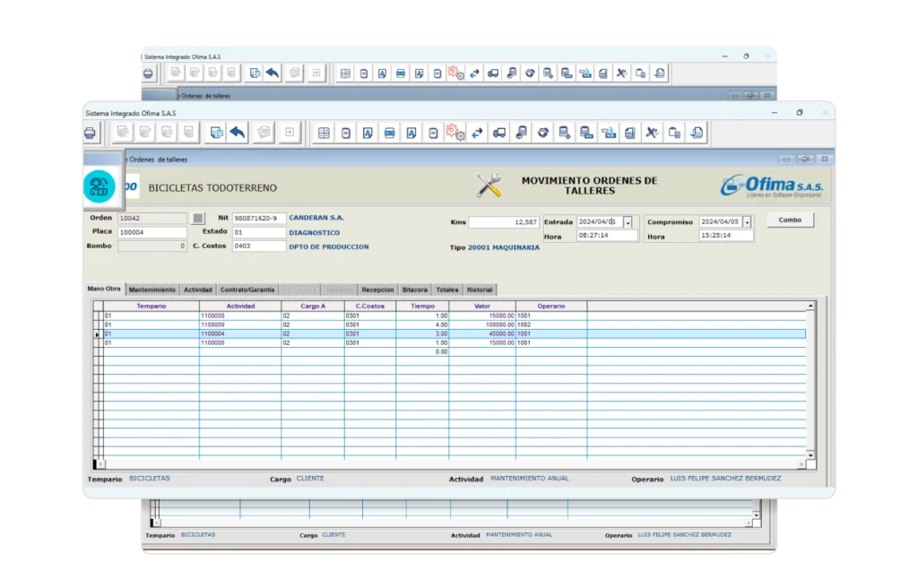Click the grid's scroll down arrow
The width and height of the screenshot is (918, 588).
pos(810,455)
